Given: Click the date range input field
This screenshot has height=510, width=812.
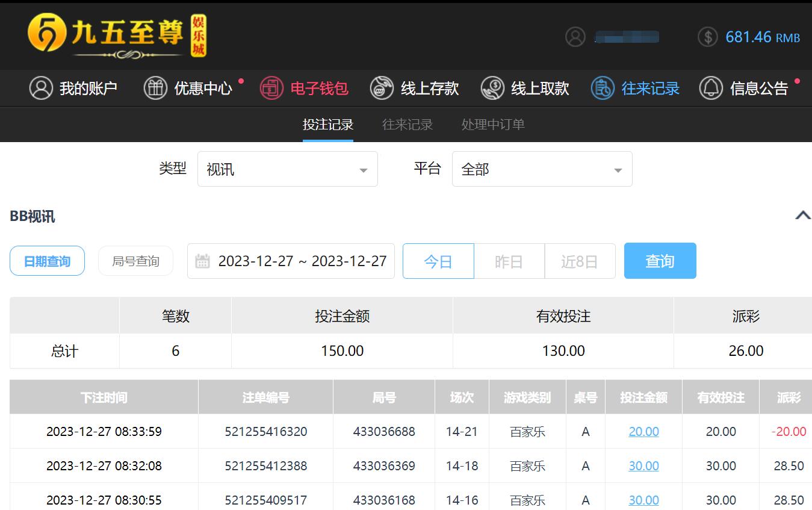Looking at the screenshot, I should coord(291,261).
